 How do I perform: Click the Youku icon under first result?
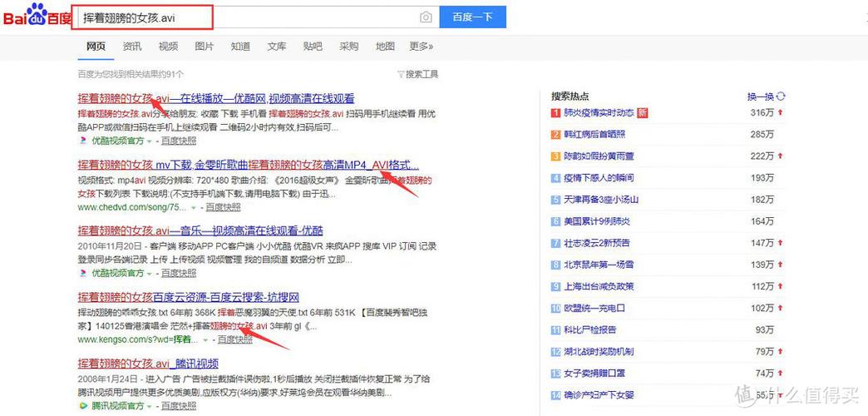tap(83, 141)
